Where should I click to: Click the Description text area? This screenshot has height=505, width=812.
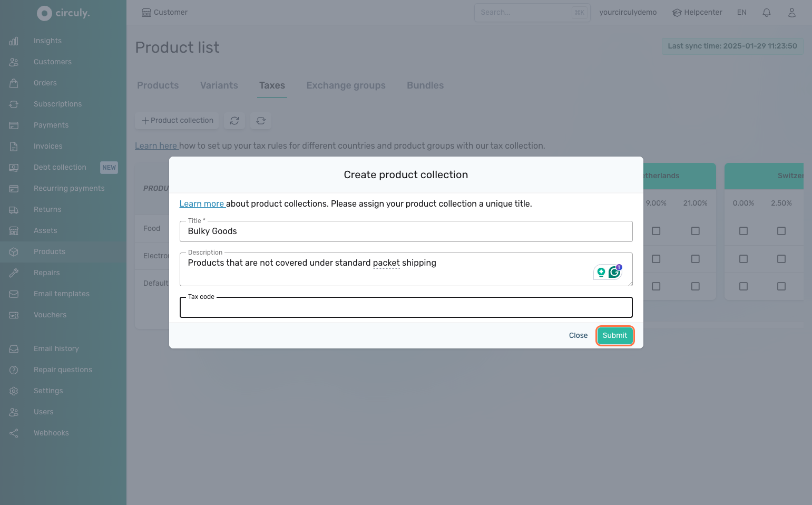click(406, 269)
